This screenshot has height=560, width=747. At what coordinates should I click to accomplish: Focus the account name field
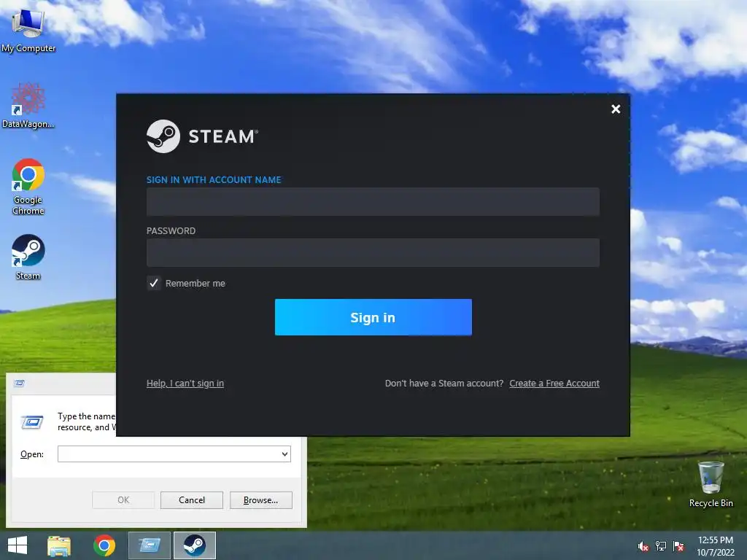[x=373, y=201]
